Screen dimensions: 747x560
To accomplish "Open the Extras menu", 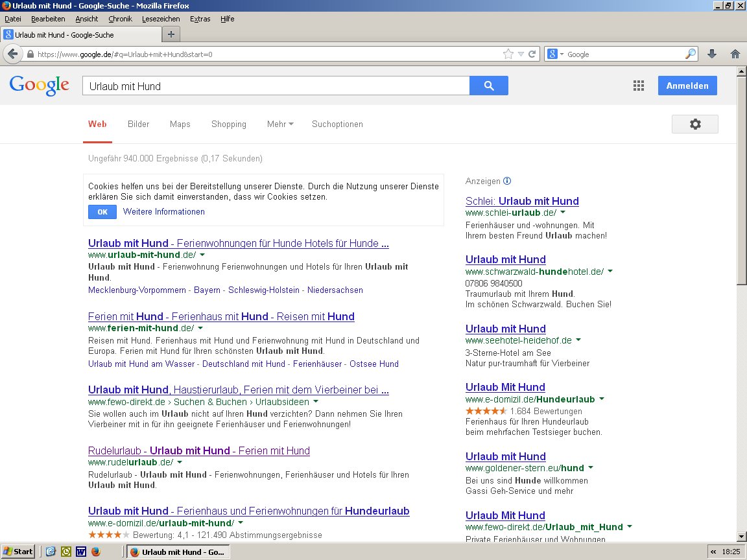I will point(200,19).
